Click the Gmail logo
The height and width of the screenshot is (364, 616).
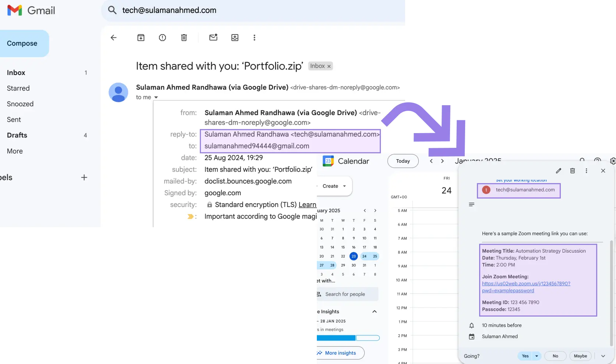31,10
